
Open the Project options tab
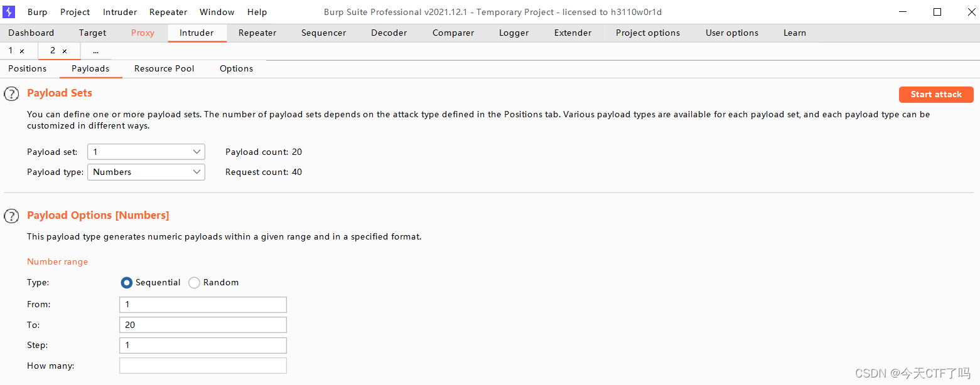point(648,33)
